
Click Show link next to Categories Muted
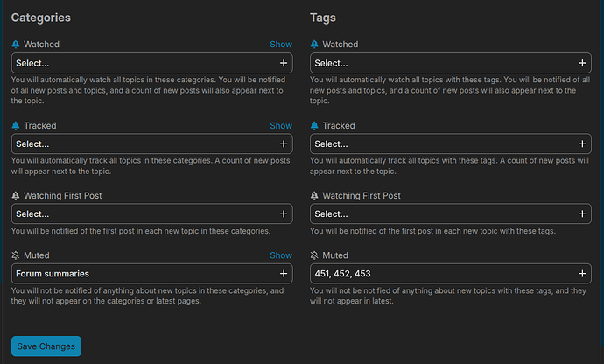tap(281, 255)
